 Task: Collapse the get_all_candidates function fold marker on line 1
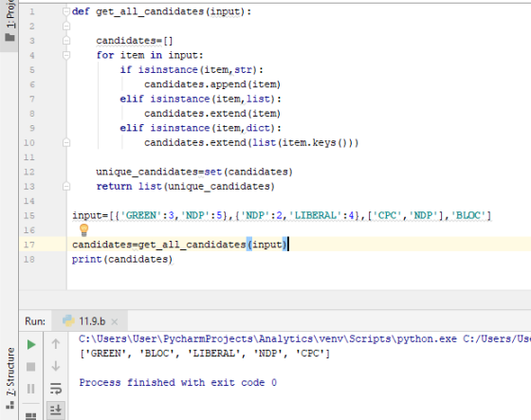66,12
